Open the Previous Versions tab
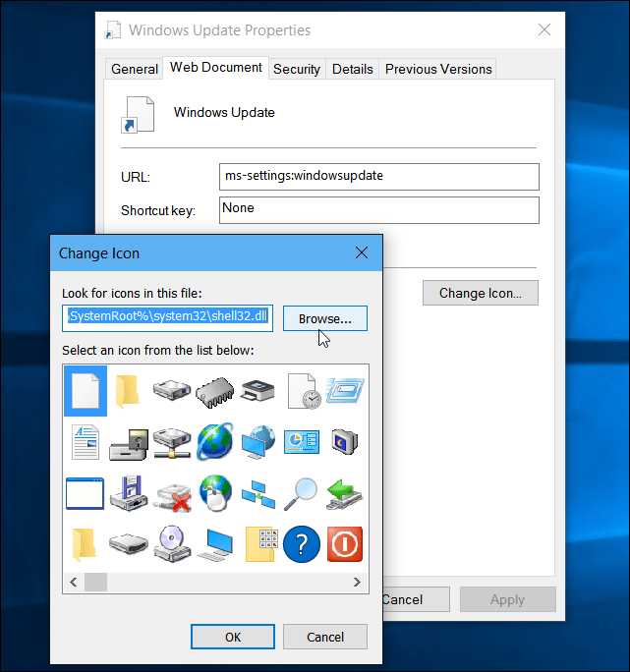Screen dimensions: 630x672 [438, 69]
